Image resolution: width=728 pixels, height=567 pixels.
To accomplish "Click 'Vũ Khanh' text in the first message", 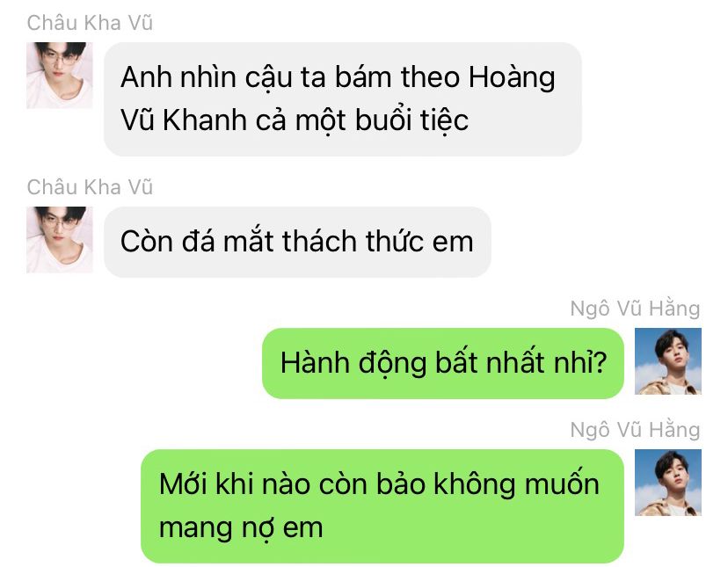I will pyautogui.click(x=184, y=120).
